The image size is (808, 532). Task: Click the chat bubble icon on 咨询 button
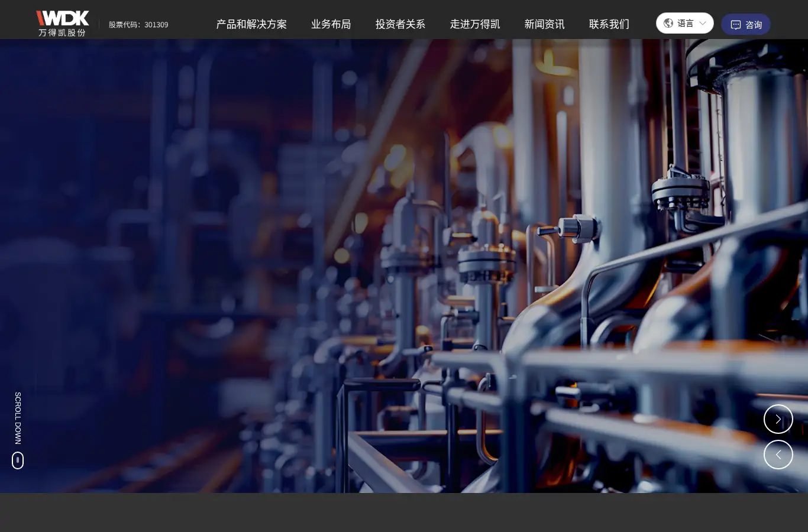coord(736,25)
